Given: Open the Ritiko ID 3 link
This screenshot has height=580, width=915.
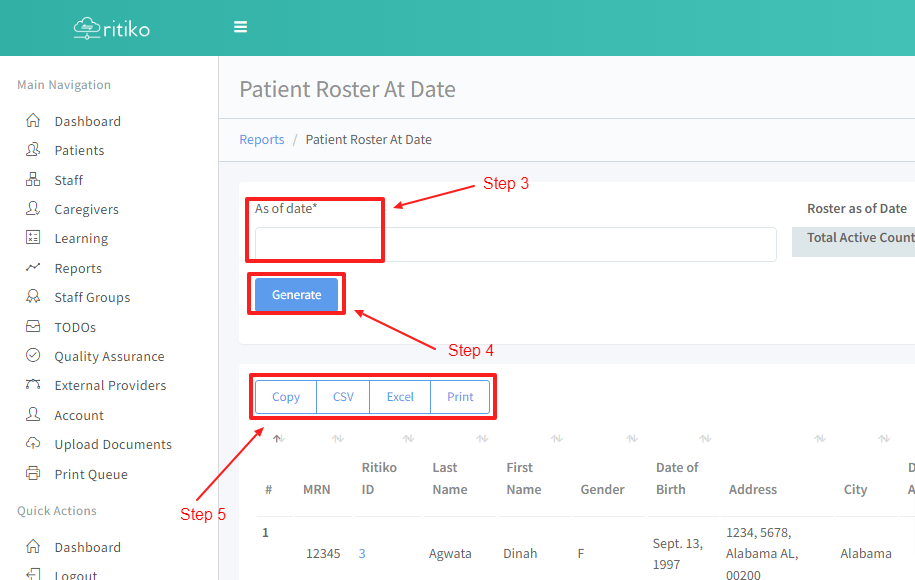Looking at the screenshot, I should click(362, 553).
